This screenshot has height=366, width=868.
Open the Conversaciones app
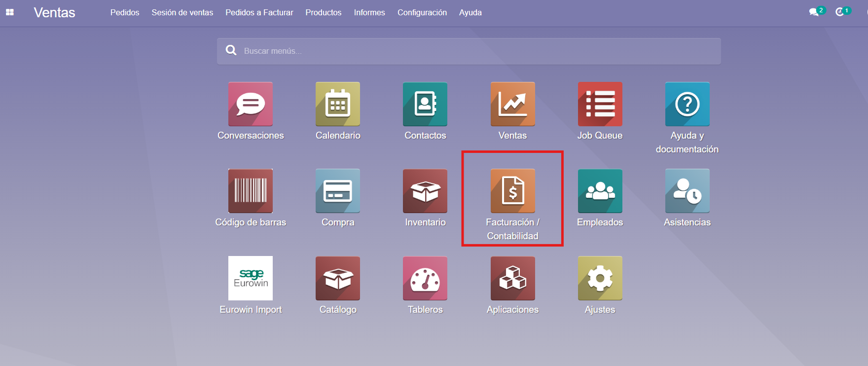pos(251,104)
